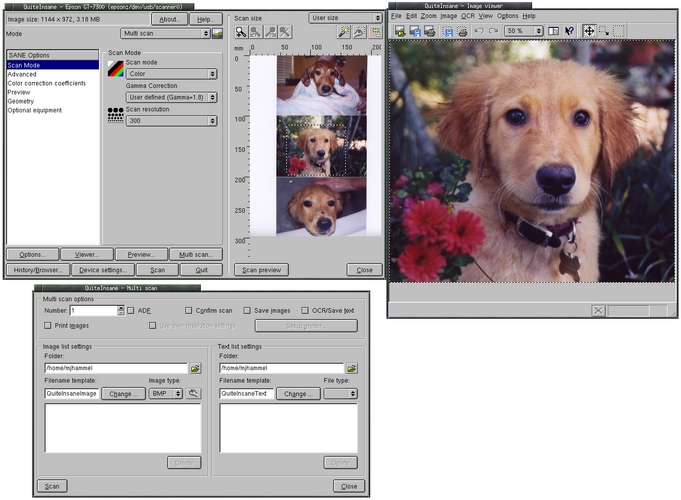Click the Device settings button
The width and height of the screenshot is (681, 500).
pyautogui.click(x=101, y=270)
